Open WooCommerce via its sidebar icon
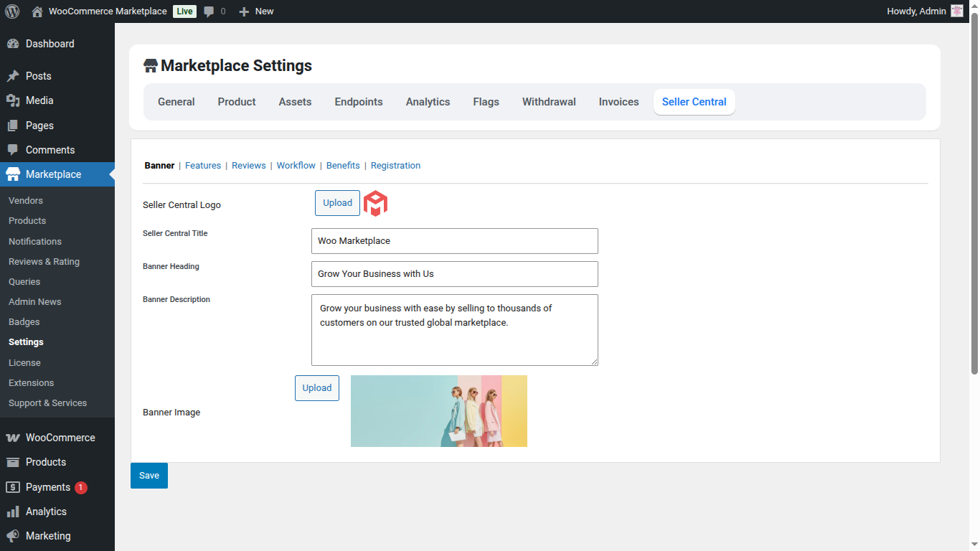Screen dimensions: 980x551 [x=13, y=438]
